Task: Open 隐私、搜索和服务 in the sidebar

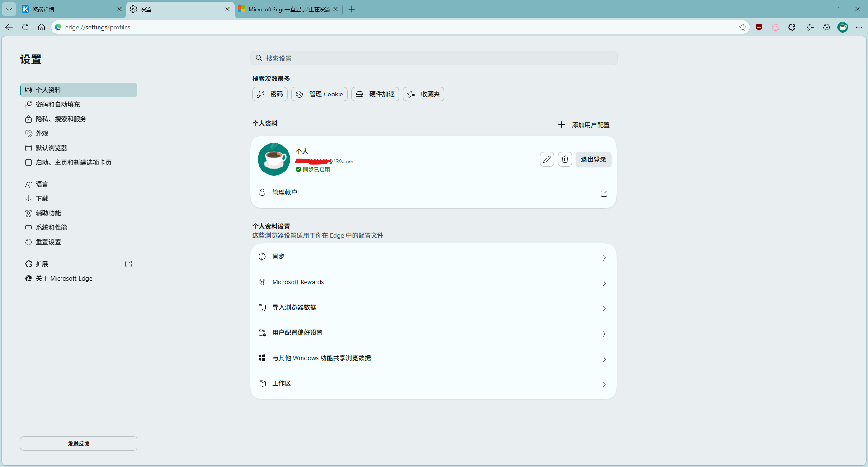Action: 79,119
